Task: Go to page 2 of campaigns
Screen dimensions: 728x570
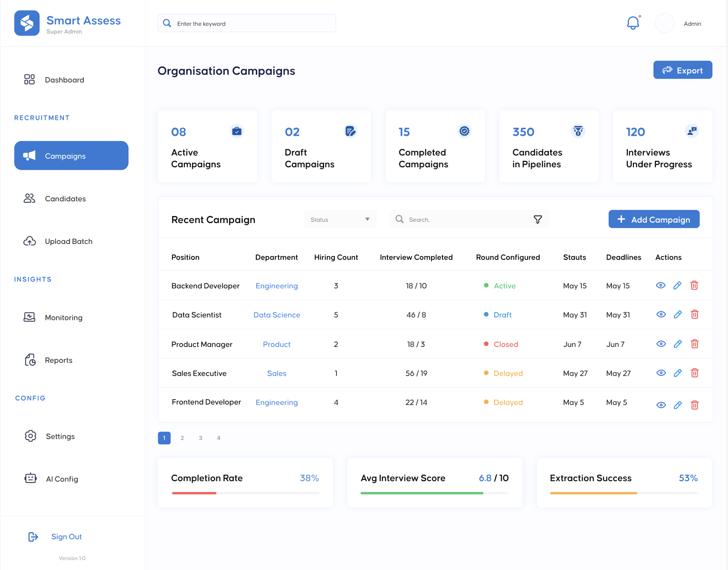Action: coord(182,438)
